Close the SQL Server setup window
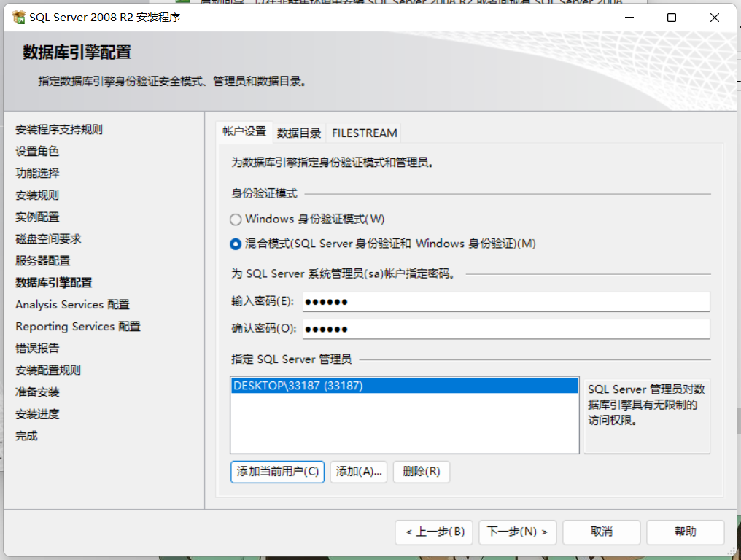 point(715,17)
